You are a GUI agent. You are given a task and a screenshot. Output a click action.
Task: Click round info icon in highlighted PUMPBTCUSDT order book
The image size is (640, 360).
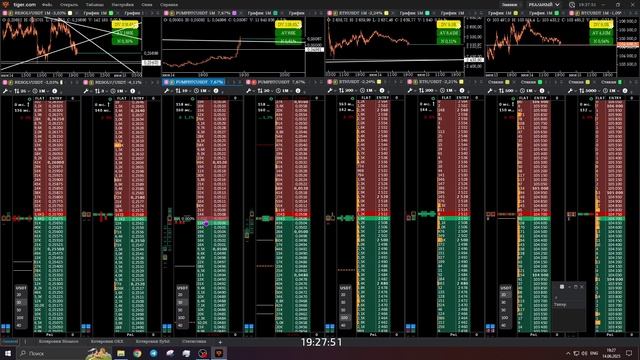click(x=216, y=91)
